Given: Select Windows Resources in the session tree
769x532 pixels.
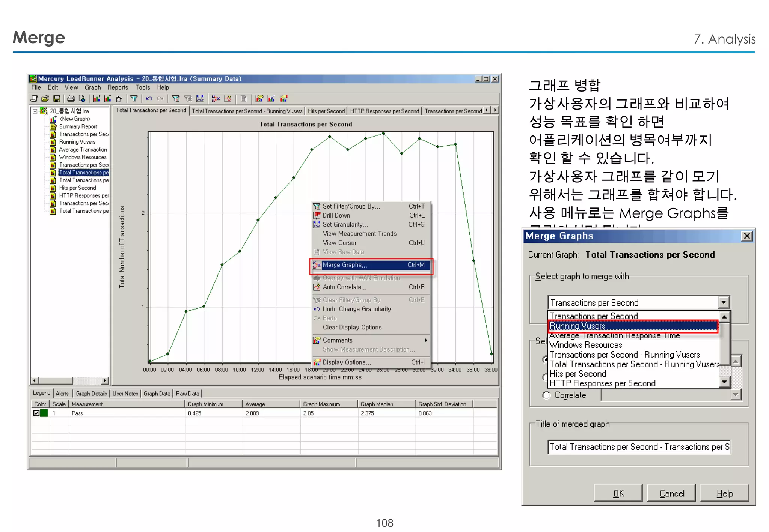Looking at the screenshot, I should point(83,157).
